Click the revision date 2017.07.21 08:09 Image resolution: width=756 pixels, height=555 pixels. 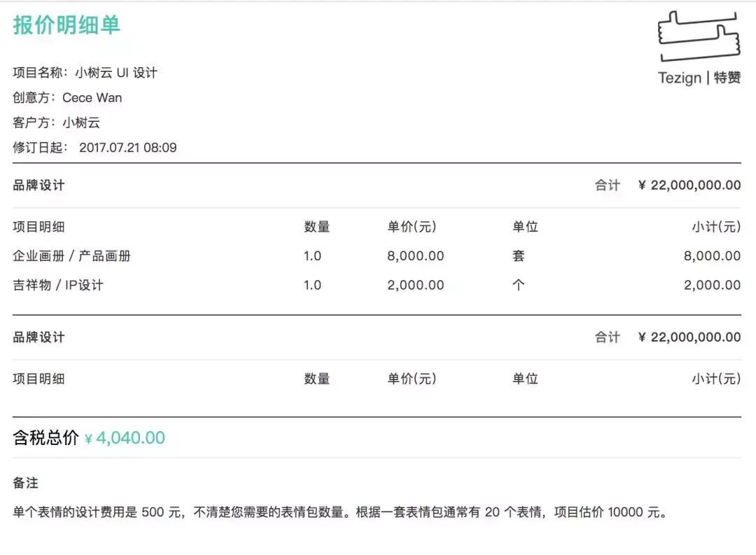128,148
